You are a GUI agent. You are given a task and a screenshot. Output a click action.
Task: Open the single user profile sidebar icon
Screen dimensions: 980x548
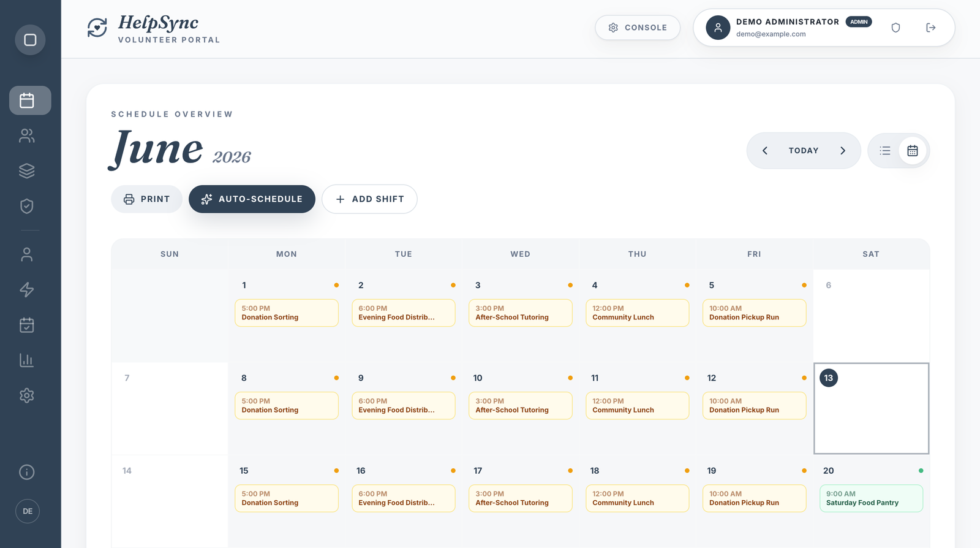click(27, 254)
